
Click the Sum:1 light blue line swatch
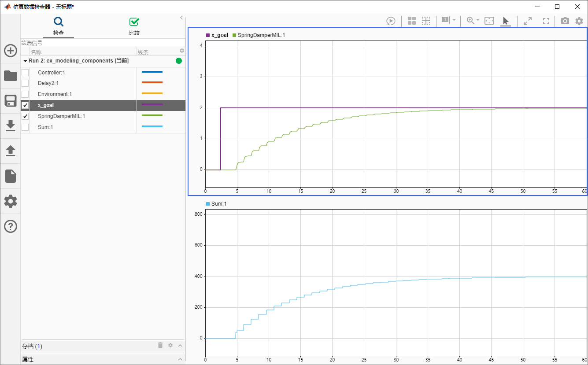[152, 126]
